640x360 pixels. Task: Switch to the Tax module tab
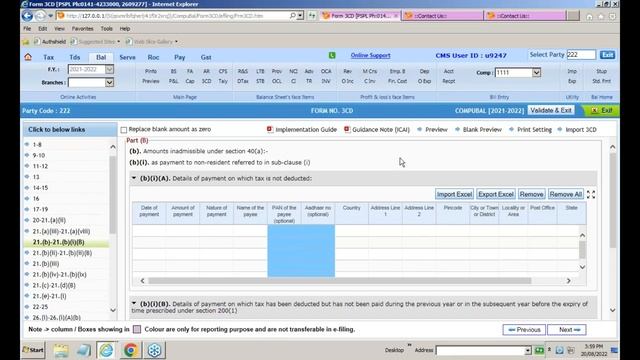coord(49,57)
